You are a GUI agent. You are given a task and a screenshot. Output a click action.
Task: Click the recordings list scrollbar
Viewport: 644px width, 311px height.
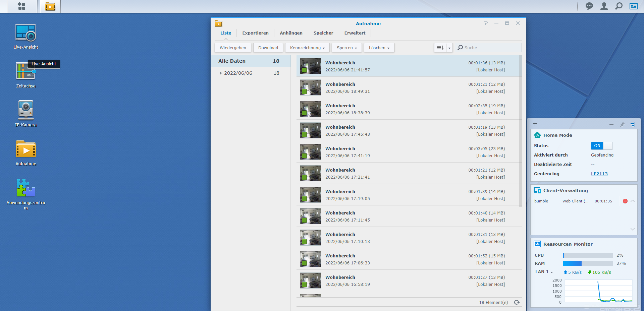521,131
